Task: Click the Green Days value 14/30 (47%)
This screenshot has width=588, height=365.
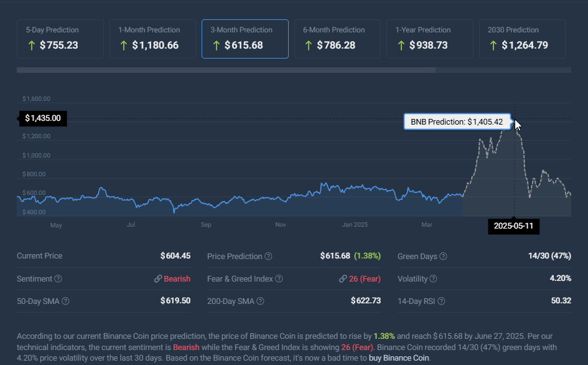Action: coord(549,256)
